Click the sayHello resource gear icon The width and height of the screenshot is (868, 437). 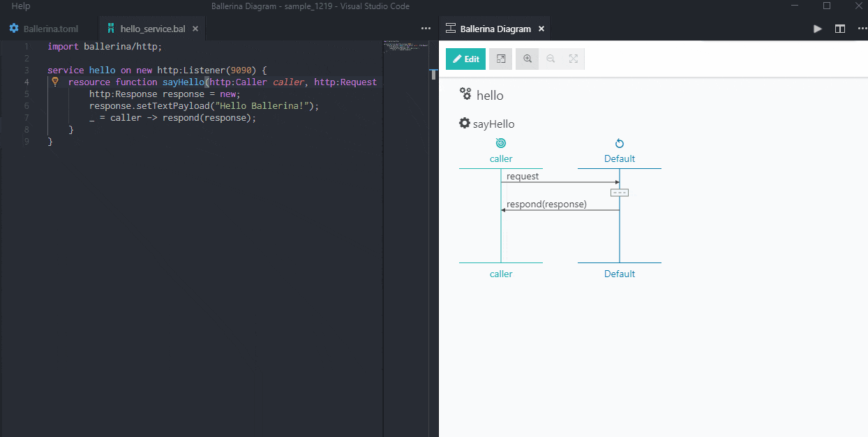tap(465, 123)
